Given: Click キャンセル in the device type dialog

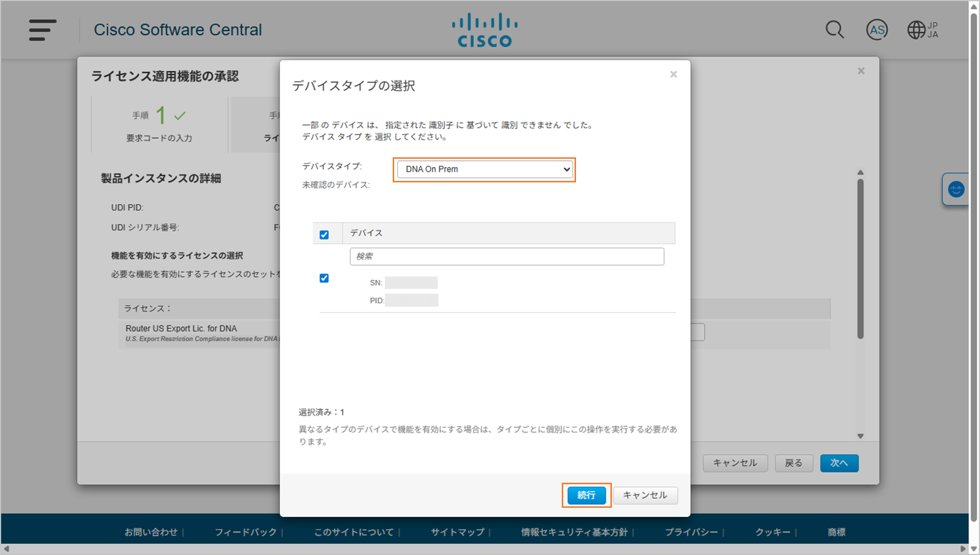Looking at the screenshot, I should tap(645, 495).
